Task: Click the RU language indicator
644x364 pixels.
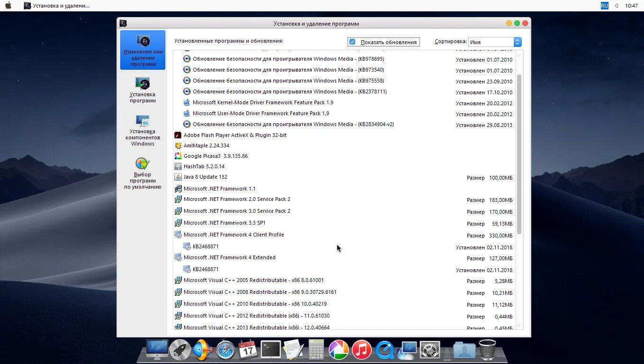Action: 605,6
